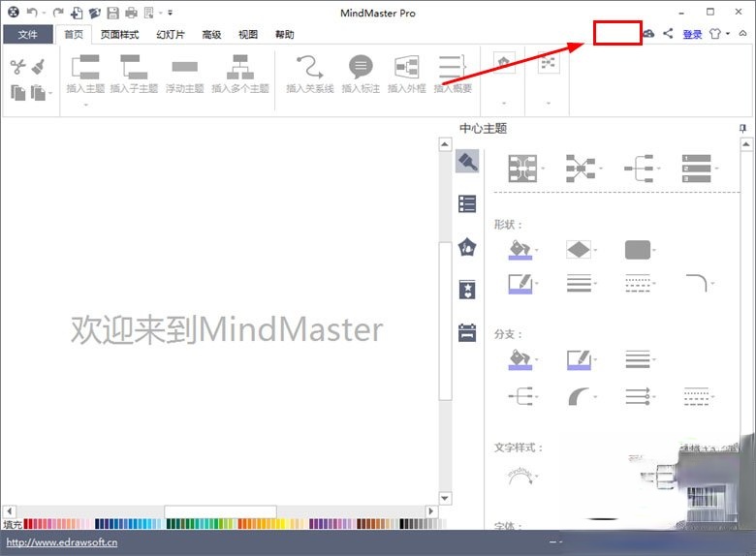Open the radial connection style dropdown
The image size is (756, 556).
pos(583,169)
